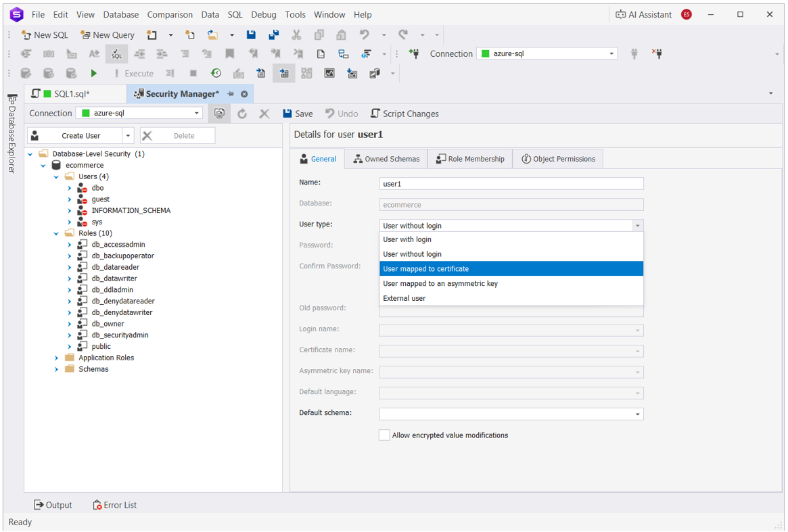788x532 pixels.
Task: Click the copy document icon beside connection box
Action: click(x=220, y=114)
